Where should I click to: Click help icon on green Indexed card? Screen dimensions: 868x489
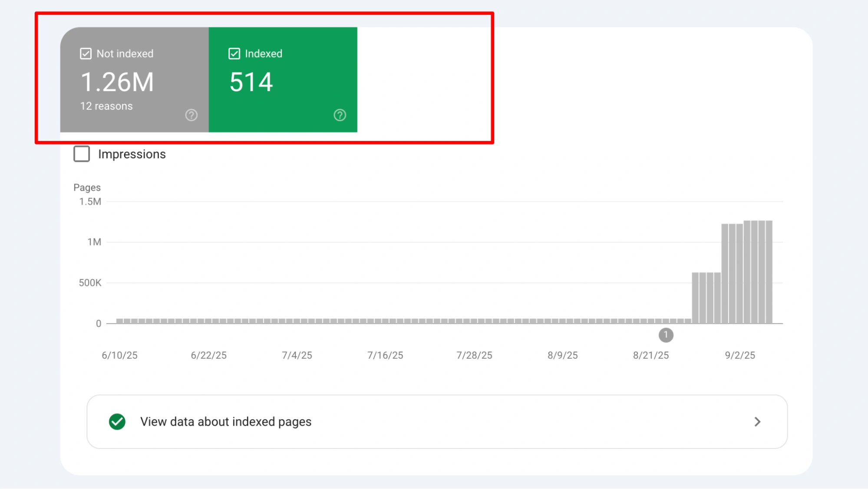click(340, 115)
